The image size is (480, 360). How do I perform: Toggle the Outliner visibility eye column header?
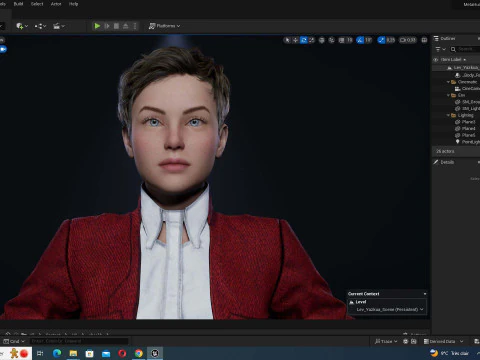coord(435,60)
